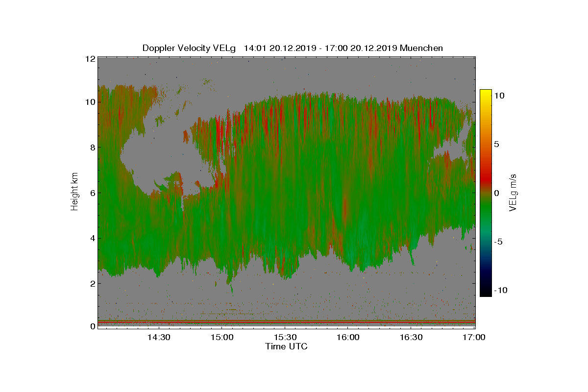Image resolution: width=588 pixels, height=392 pixels.
Task: Click the height axis label 12
Action: tap(90, 59)
